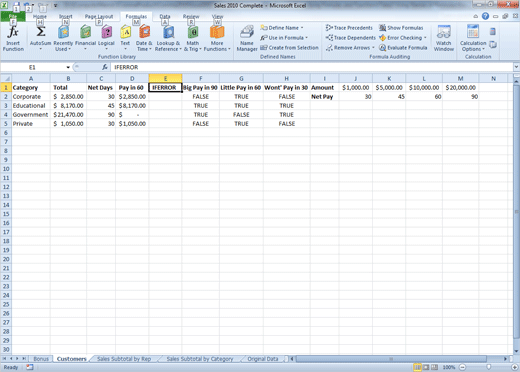Viewport: 520px width, 372px height.
Task: Minimize the ribbon with the caret icon
Action: click(476, 16)
